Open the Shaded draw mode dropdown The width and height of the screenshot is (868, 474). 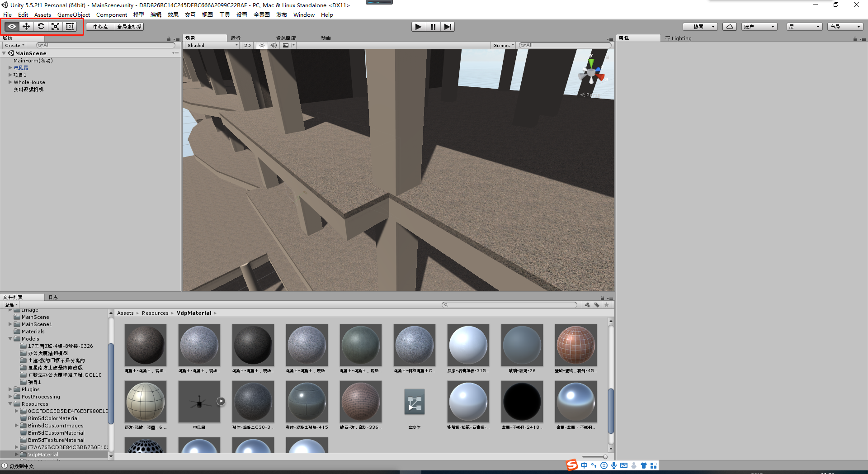click(x=212, y=45)
